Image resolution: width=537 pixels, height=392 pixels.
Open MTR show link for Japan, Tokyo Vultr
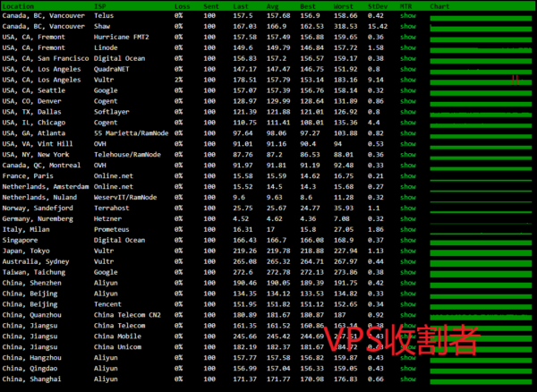click(x=407, y=251)
